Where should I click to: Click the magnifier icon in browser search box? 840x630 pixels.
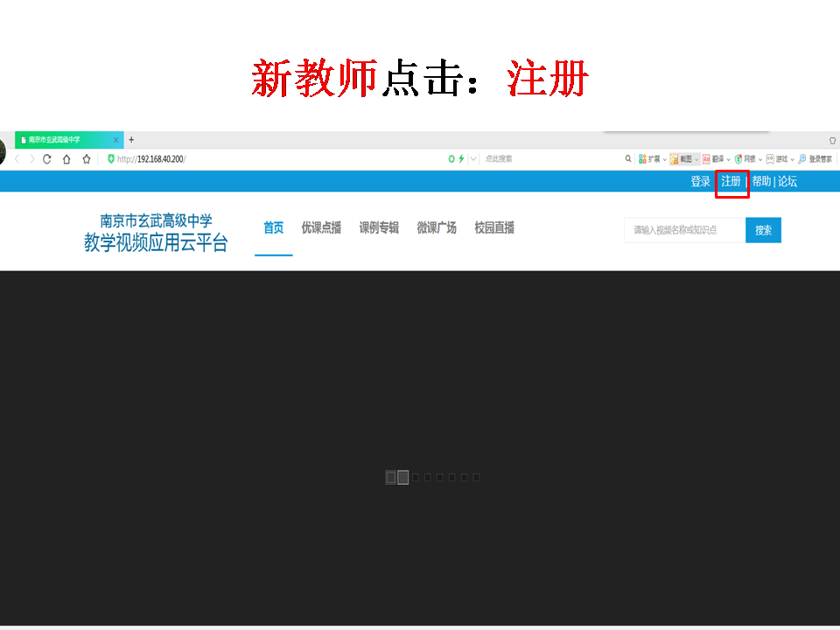628,158
